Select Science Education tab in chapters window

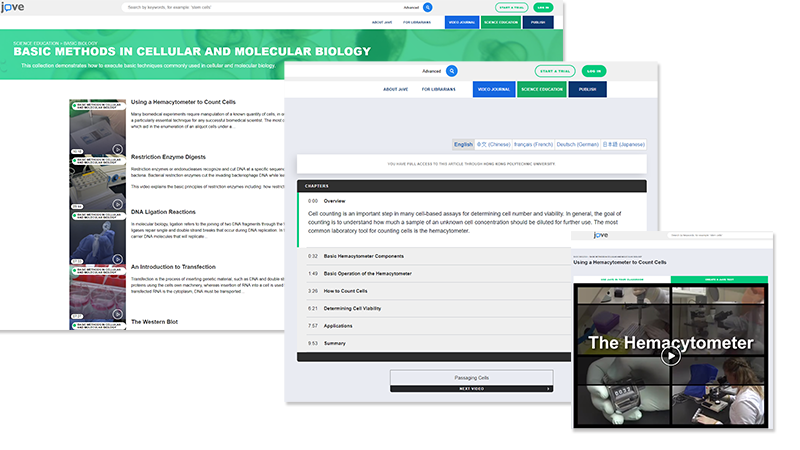coord(542,89)
